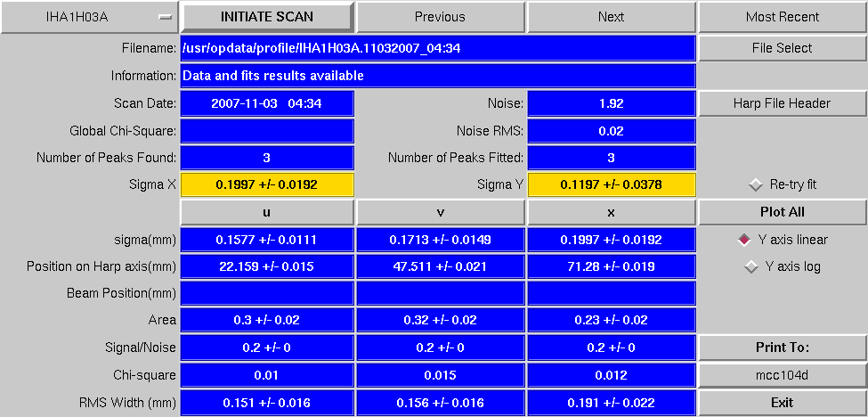Image resolution: width=868 pixels, height=417 pixels.
Task: Choose the mcc104d printer button
Action: (783, 375)
